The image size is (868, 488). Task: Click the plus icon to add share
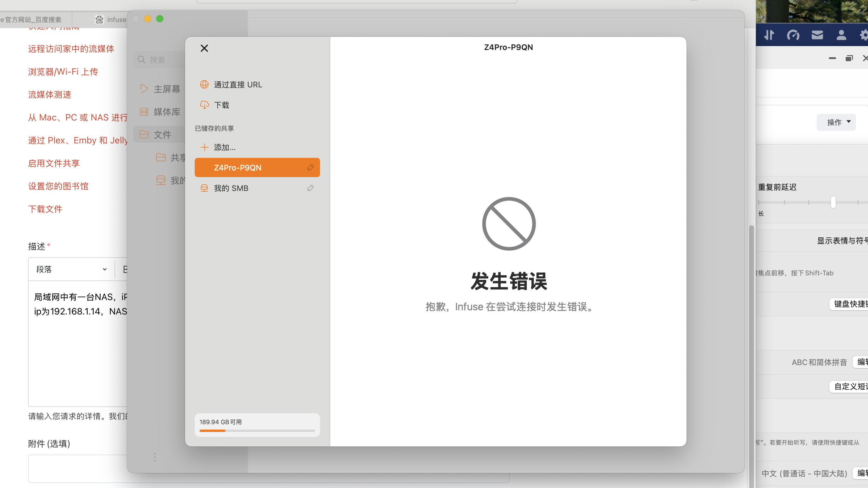coord(204,147)
